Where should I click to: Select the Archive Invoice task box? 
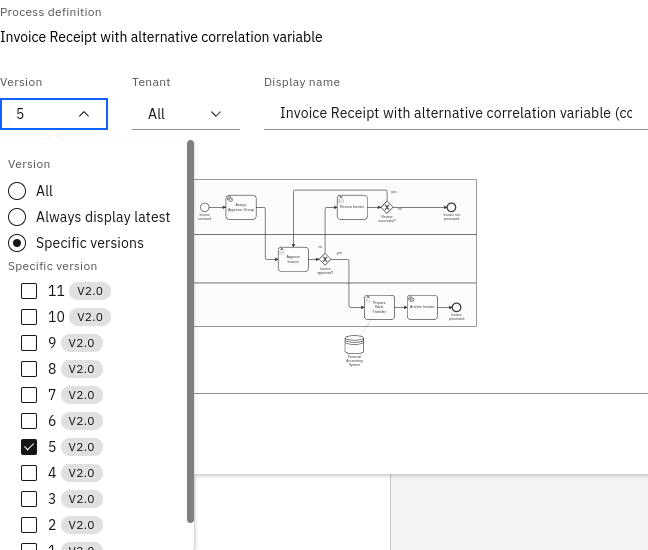[x=422, y=307]
